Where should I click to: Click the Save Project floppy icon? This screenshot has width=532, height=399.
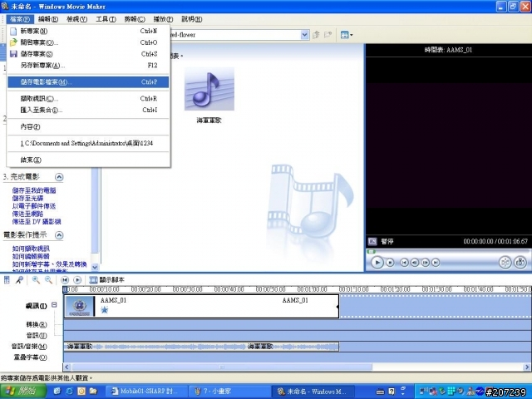[x=13, y=54]
